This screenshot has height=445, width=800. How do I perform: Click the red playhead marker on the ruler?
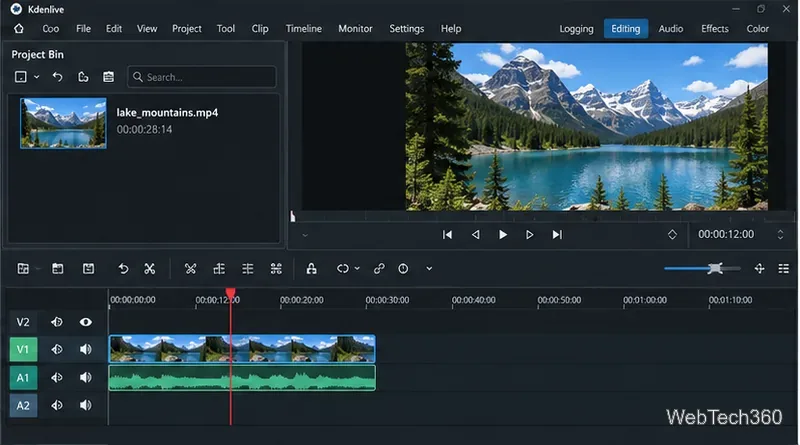[231, 294]
